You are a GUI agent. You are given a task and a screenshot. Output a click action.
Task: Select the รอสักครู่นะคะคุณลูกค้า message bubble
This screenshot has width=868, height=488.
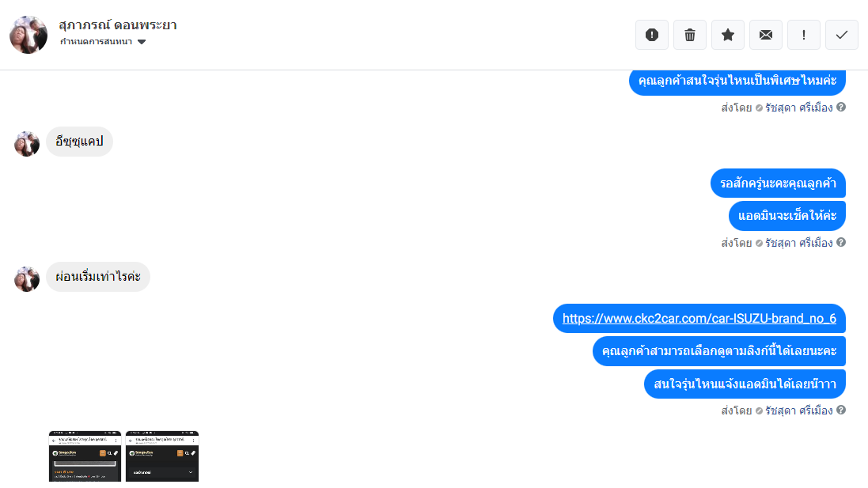pyautogui.click(x=778, y=183)
